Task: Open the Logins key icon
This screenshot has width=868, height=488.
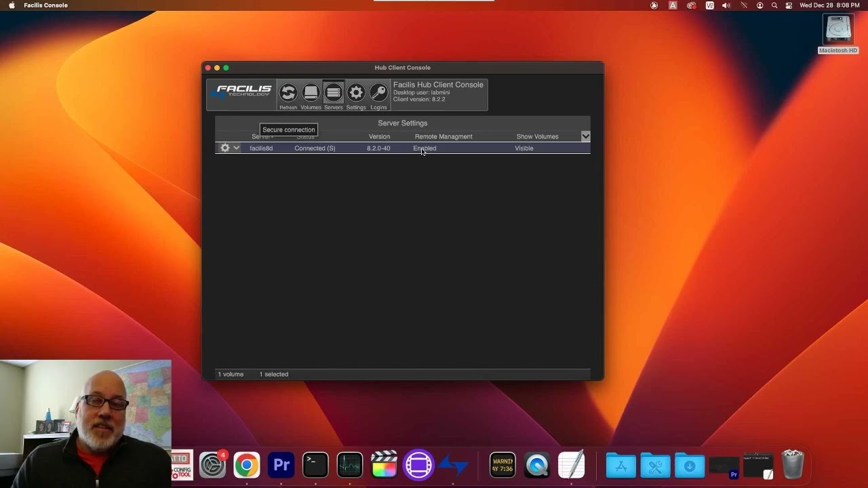Action: tap(378, 92)
